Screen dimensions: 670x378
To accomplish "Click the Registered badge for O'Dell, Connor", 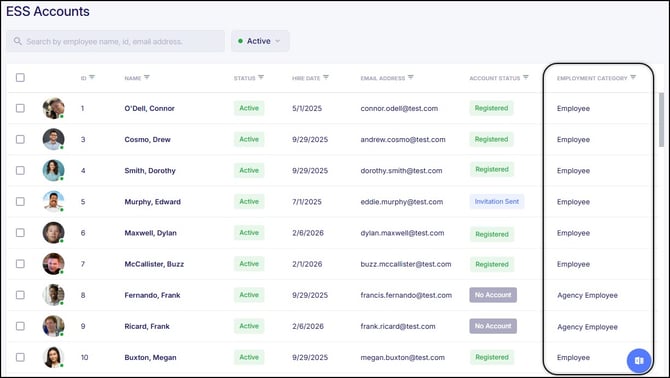I will pyautogui.click(x=491, y=108).
